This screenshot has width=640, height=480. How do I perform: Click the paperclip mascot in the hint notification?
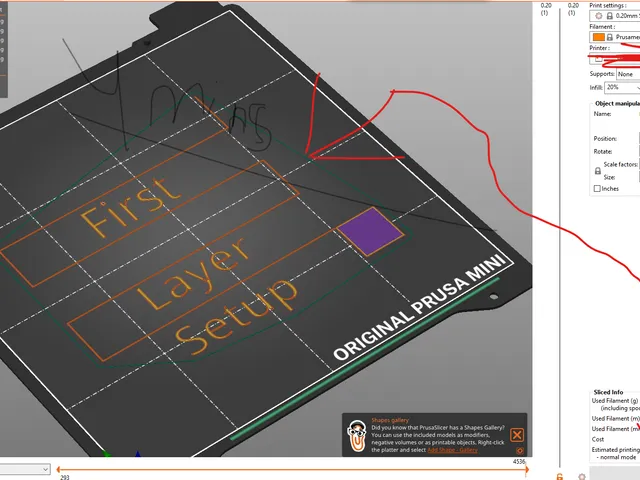pos(357,436)
